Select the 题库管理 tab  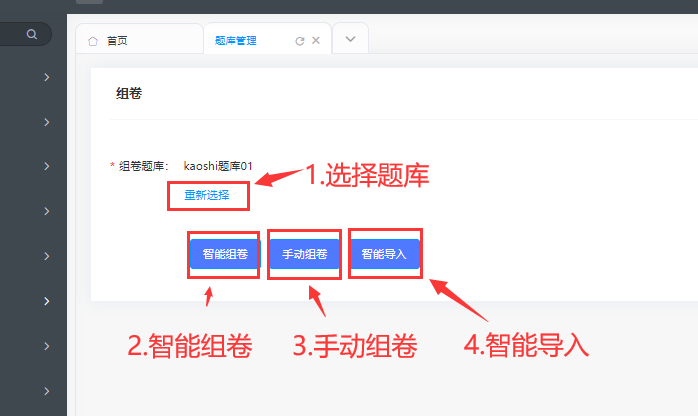pyautogui.click(x=268, y=40)
